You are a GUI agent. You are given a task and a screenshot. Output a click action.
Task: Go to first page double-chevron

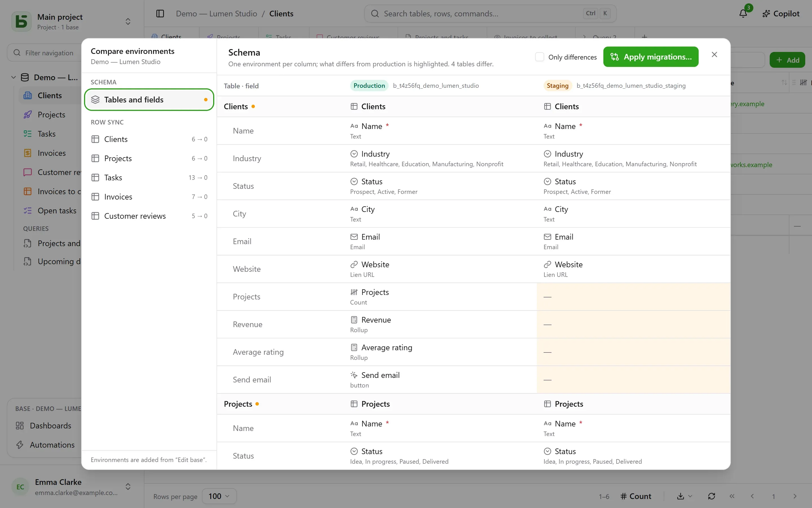[x=732, y=496]
